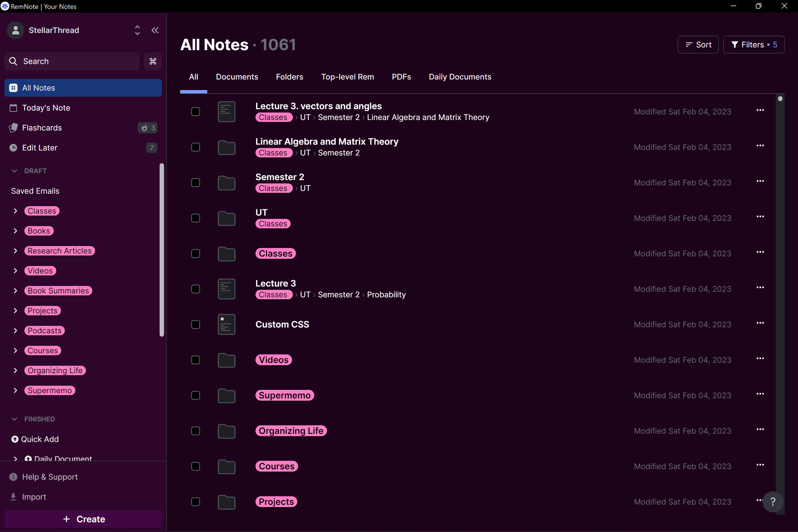Click the flashcards streak badge showing 3

click(x=148, y=128)
